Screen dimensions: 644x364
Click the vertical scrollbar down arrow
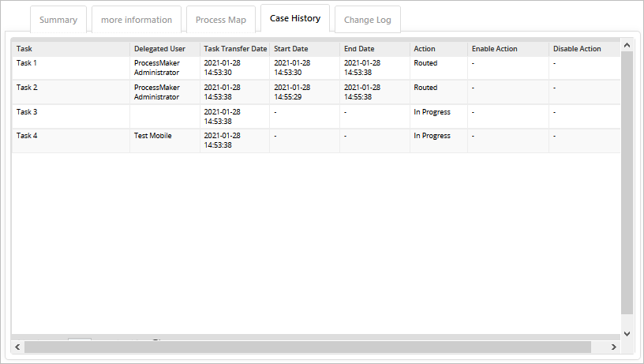(x=627, y=333)
